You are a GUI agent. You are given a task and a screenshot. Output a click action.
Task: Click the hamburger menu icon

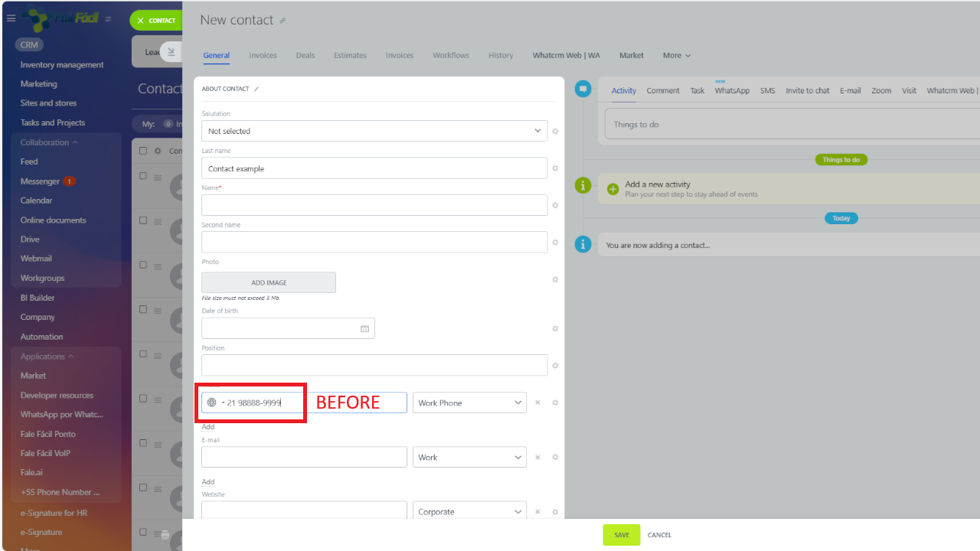point(11,18)
